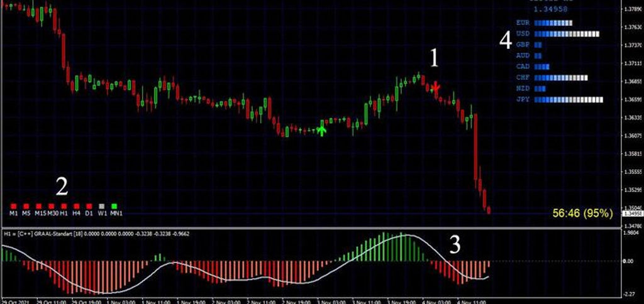Click the red sell arrow signal
This screenshot has height=304, width=644.
tap(435, 89)
